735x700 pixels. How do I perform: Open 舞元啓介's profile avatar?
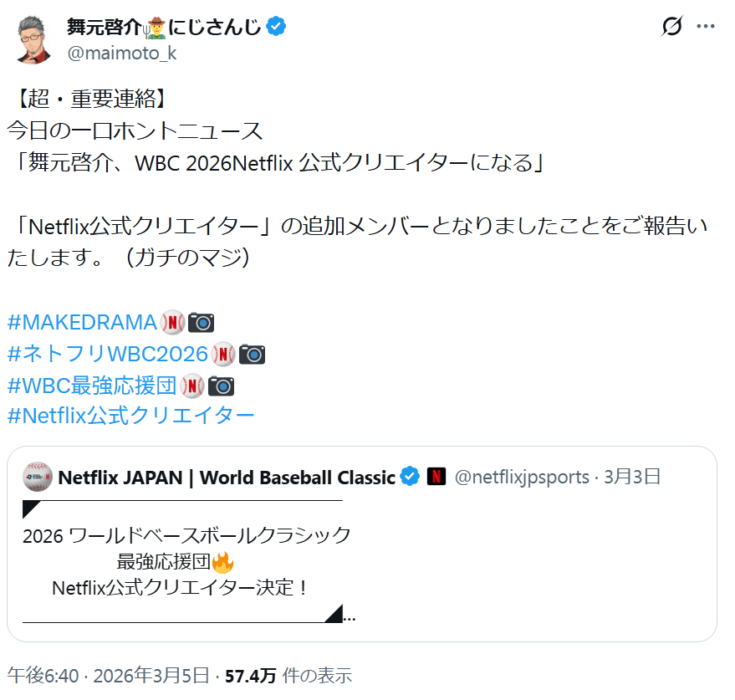tap(33, 38)
